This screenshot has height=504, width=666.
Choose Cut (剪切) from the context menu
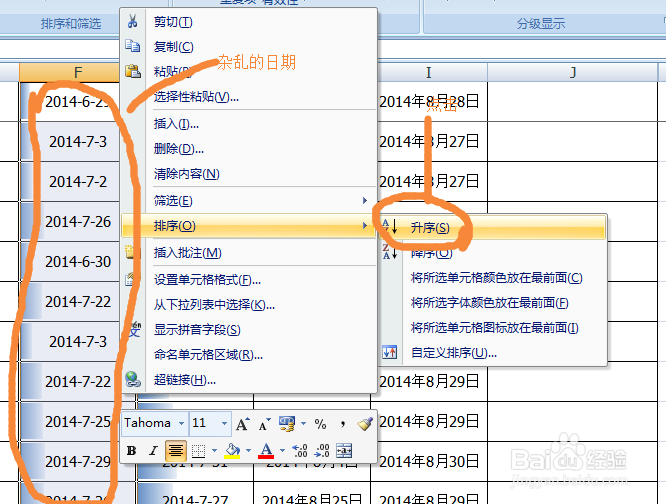tap(249, 21)
